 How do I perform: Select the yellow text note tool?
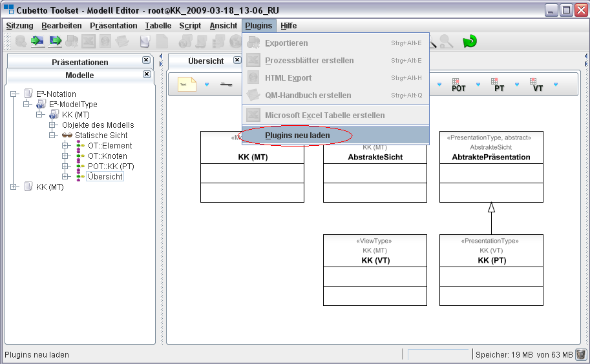(x=187, y=85)
